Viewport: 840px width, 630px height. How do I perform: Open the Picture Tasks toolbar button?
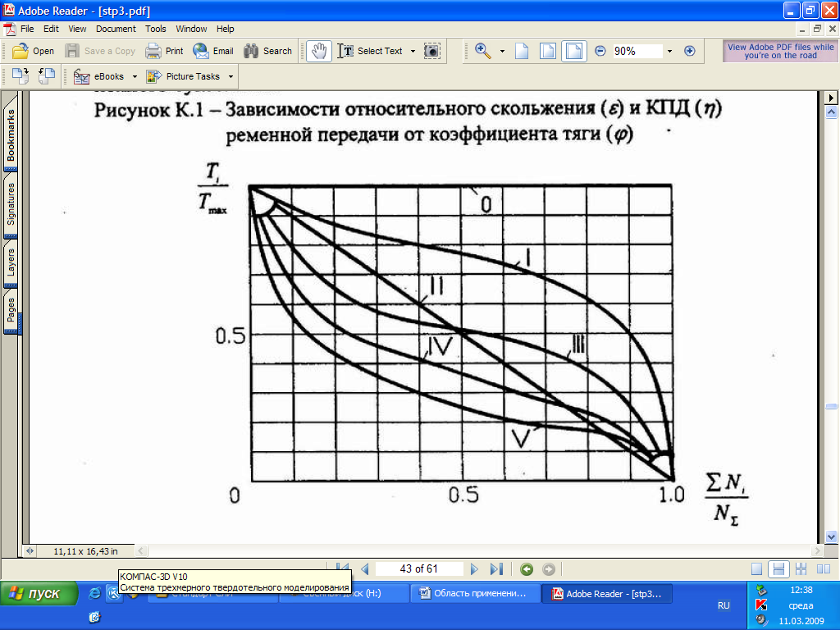pyautogui.click(x=184, y=76)
